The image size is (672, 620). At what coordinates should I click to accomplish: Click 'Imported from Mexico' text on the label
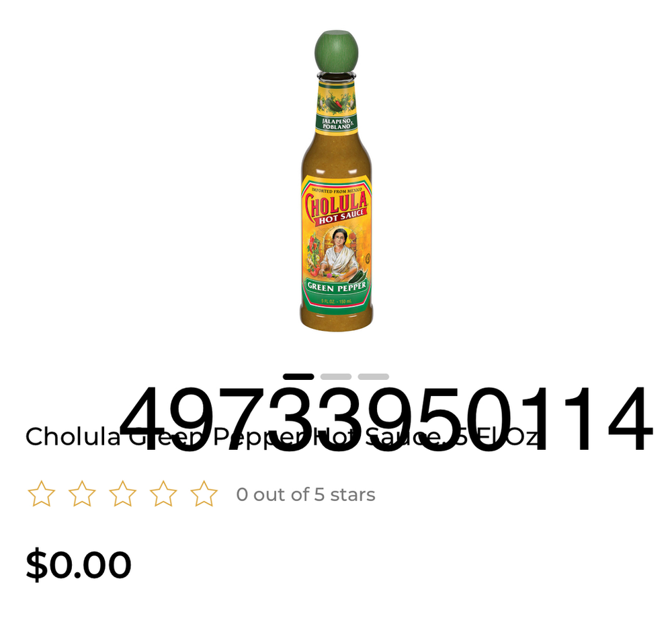pos(337,190)
